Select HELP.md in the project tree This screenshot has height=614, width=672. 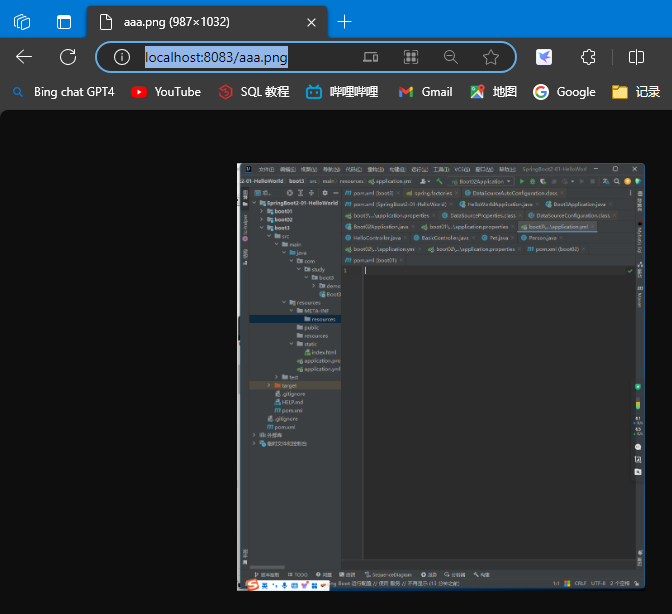click(289, 402)
